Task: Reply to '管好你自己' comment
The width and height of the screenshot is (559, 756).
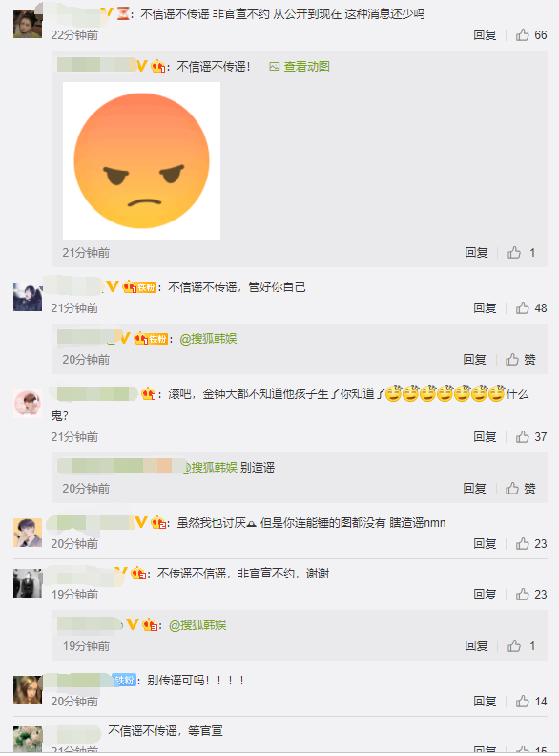Action: (x=485, y=308)
